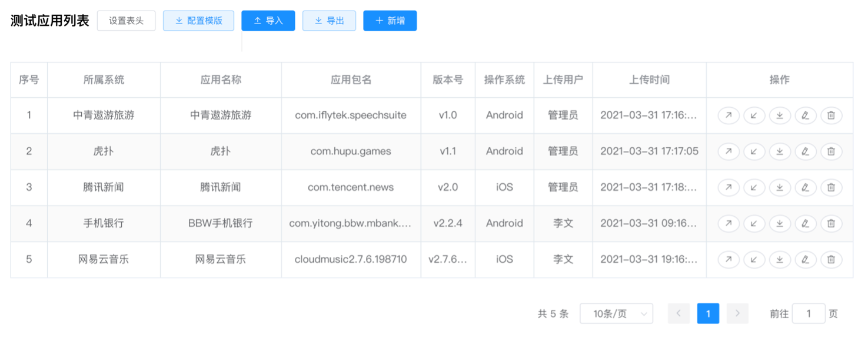Edit the 中青遨游旅游 row with pencil icon
Viewport: 868px width, 347px height.
tap(805, 115)
